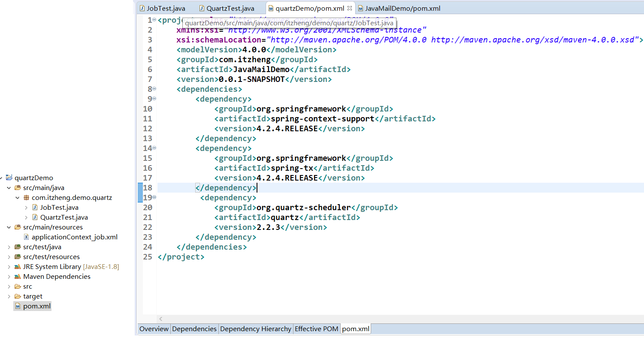Image resolution: width=644 pixels, height=341 pixels.
Task: Fold the dependency element on line 19
Action: [154, 197]
